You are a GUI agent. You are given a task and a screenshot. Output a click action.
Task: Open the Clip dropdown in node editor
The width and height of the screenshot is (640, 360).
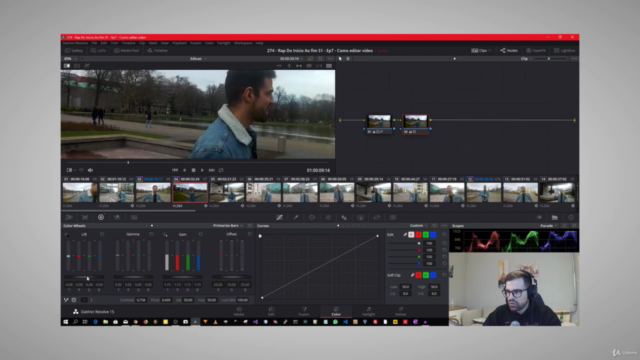tap(526, 59)
